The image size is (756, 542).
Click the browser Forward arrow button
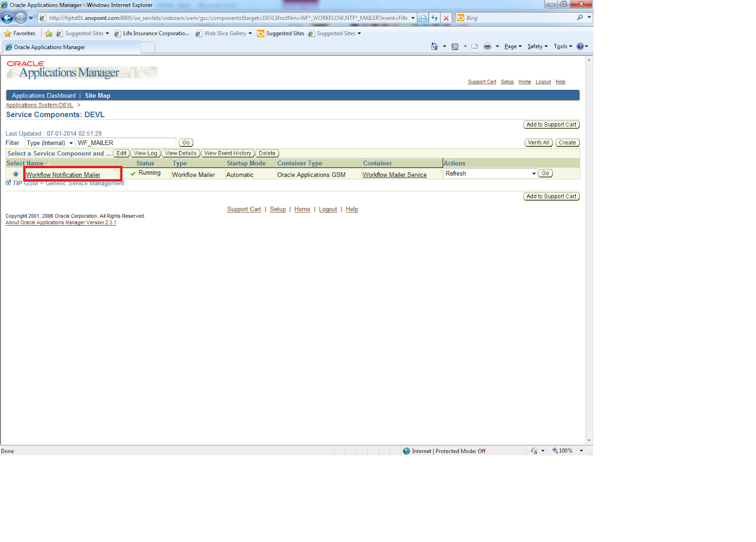[x=20, y=18]
